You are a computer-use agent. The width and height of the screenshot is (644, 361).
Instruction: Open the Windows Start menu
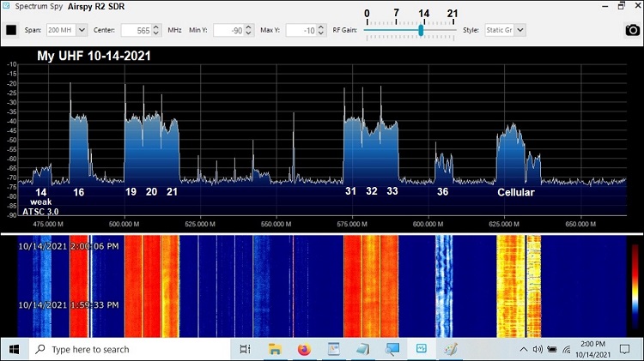pyautogui.click(x=15, y=349)
